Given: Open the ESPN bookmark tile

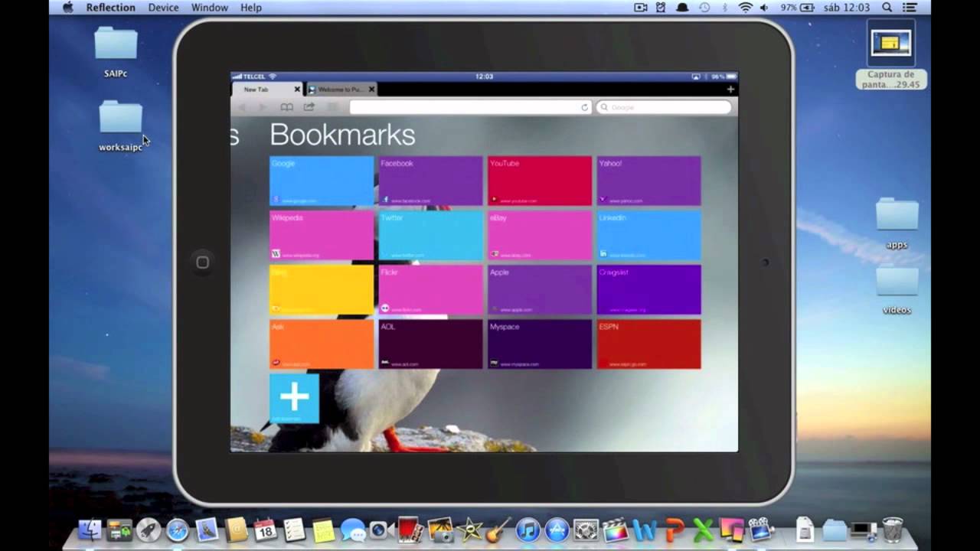Looking at the screenshot, I should [x=648, y=344].
